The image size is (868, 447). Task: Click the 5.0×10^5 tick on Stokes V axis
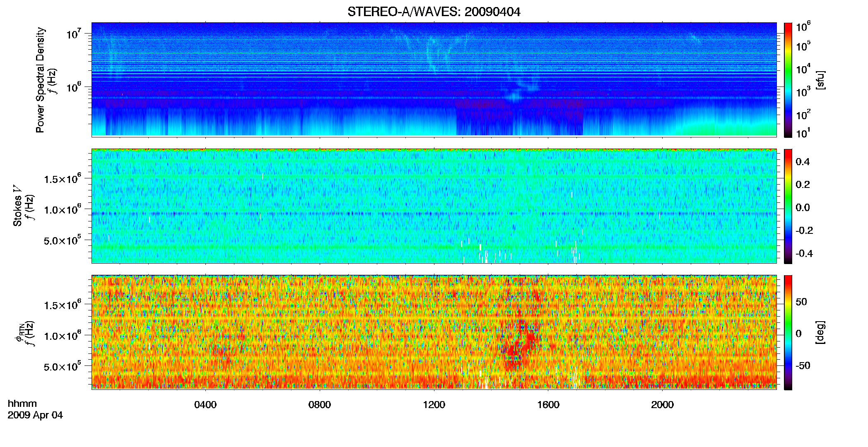point(62,240)
